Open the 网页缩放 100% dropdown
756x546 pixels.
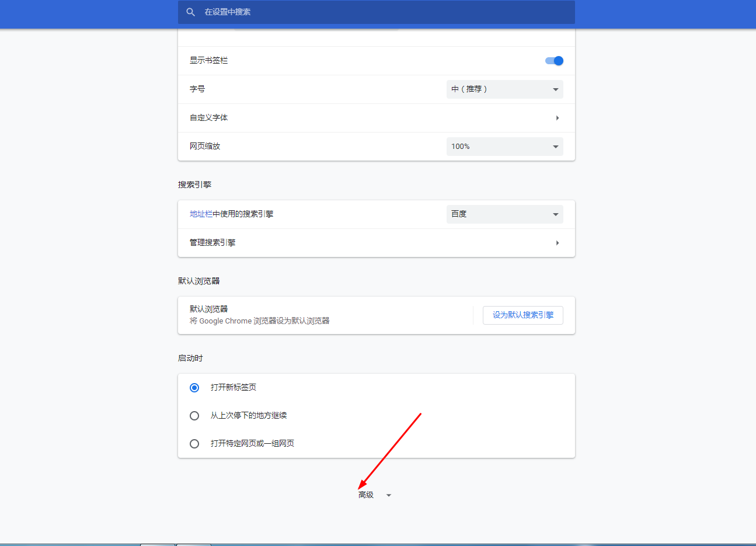click(x=505, y=147)
